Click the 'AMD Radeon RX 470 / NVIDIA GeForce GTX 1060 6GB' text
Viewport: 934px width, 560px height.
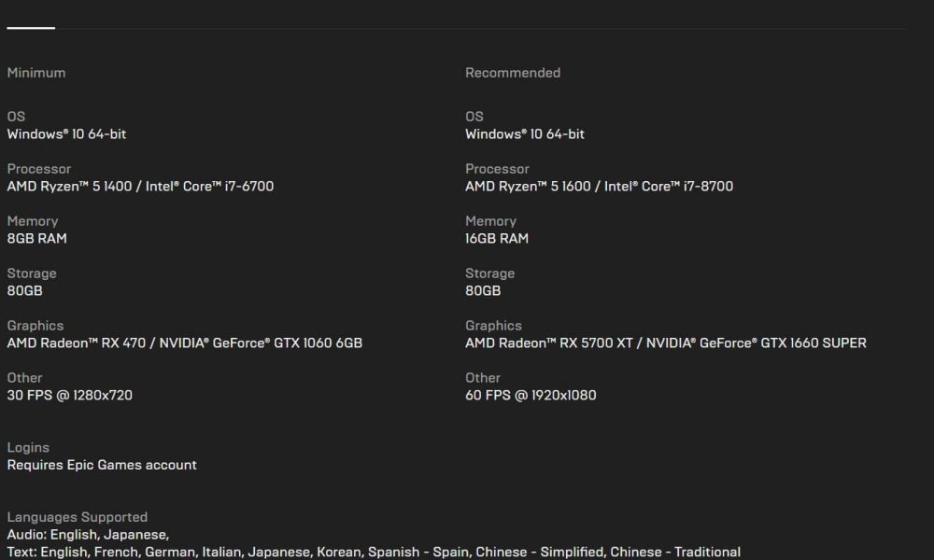pyautogui.click(x=185, y=343)
